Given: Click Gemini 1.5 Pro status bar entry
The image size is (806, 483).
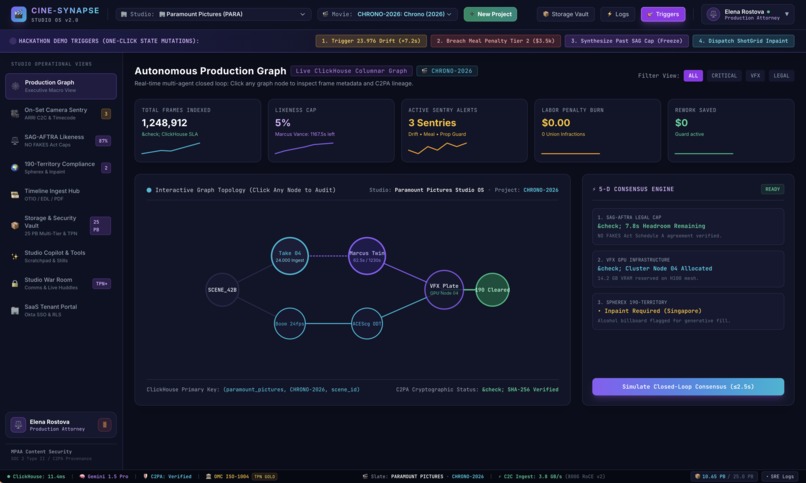Looking at the screenshot, I should click(104, 476).
